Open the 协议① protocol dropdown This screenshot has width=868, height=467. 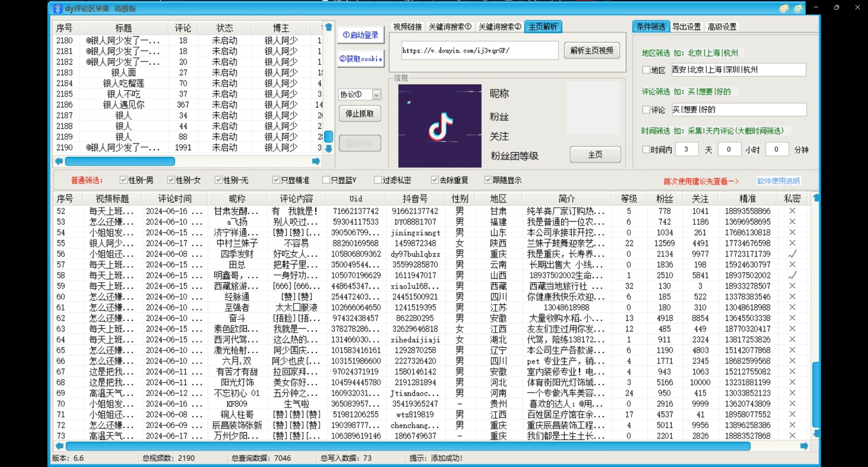tap(376, 94)
